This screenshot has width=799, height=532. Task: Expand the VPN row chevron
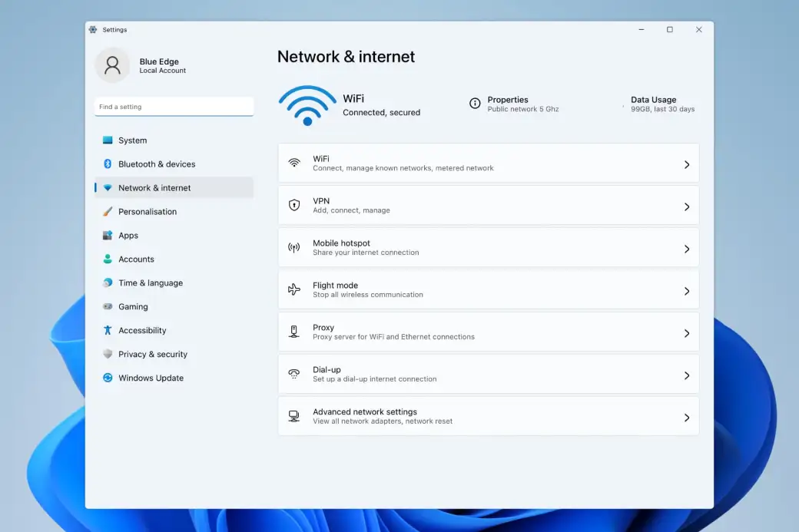(x=687, y=207)
